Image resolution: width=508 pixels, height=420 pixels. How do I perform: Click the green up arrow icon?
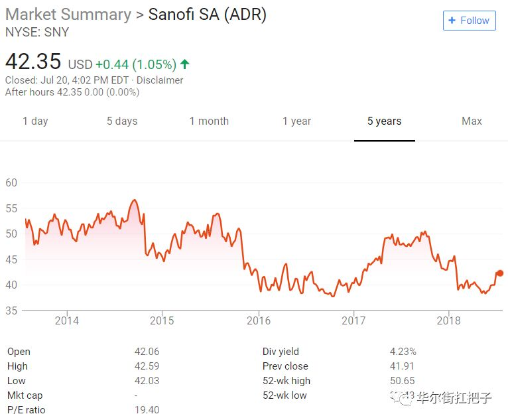184,64
